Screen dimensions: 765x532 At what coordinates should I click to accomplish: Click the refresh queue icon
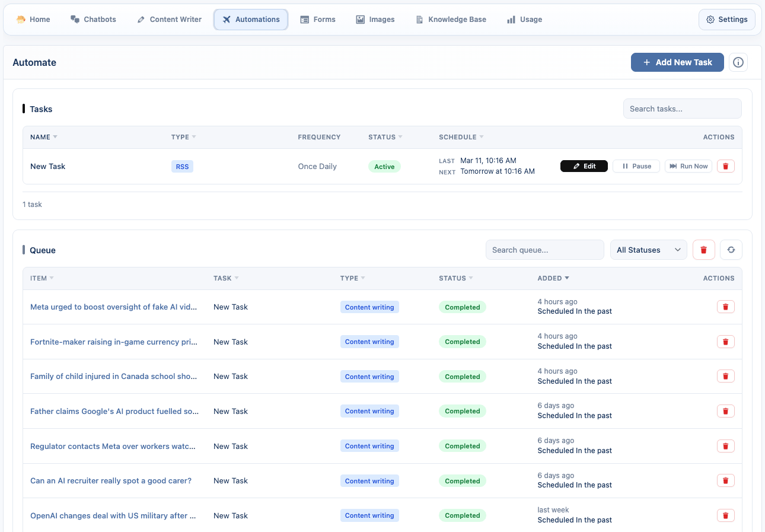point(731,250)
